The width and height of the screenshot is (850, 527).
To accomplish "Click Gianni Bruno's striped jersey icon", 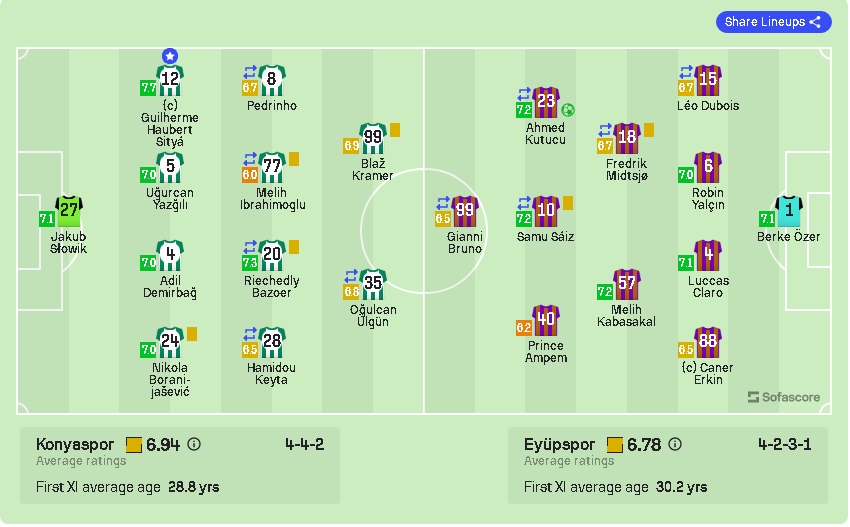I will [464, 211].
